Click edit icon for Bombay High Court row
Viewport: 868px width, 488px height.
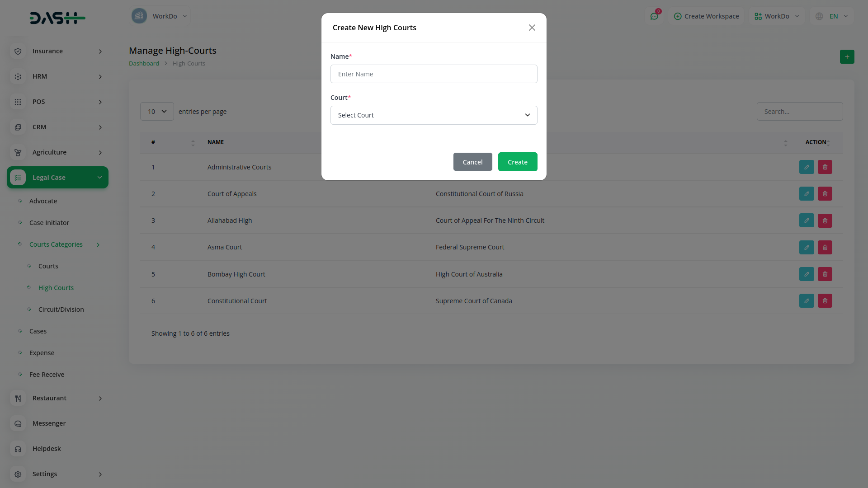pos(806,274)
